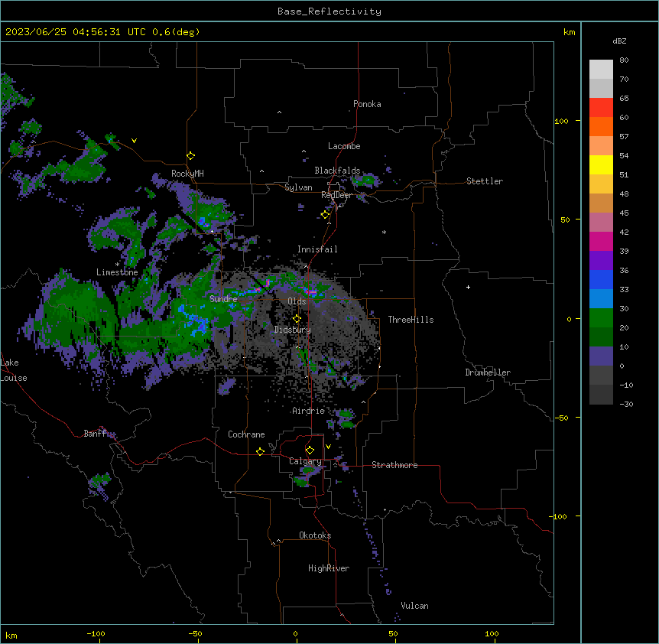Select the Okotoks city label
Screen dimensions: 659x644
(x=315, y=535)
